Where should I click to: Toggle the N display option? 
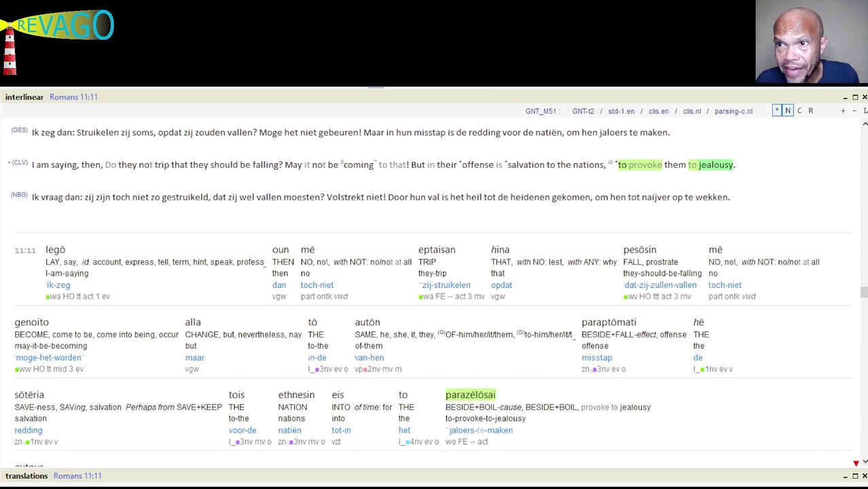788,111
